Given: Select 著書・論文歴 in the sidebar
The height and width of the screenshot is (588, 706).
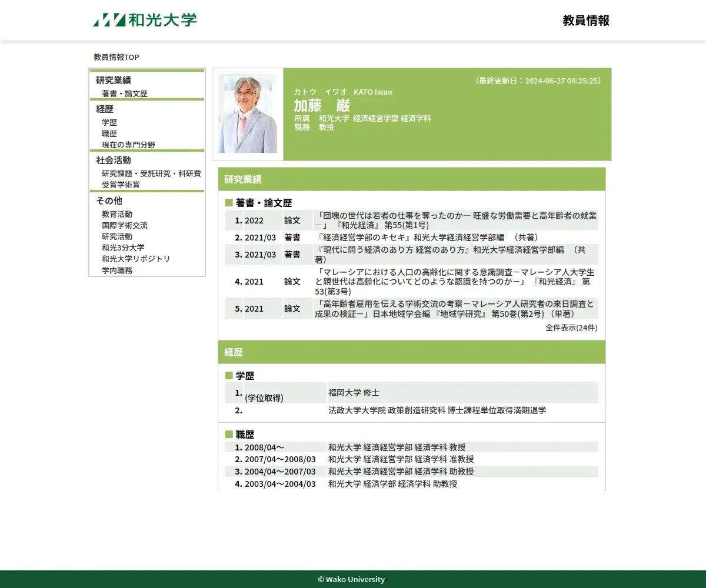Looking at the screenshot, I should point(125,93).
